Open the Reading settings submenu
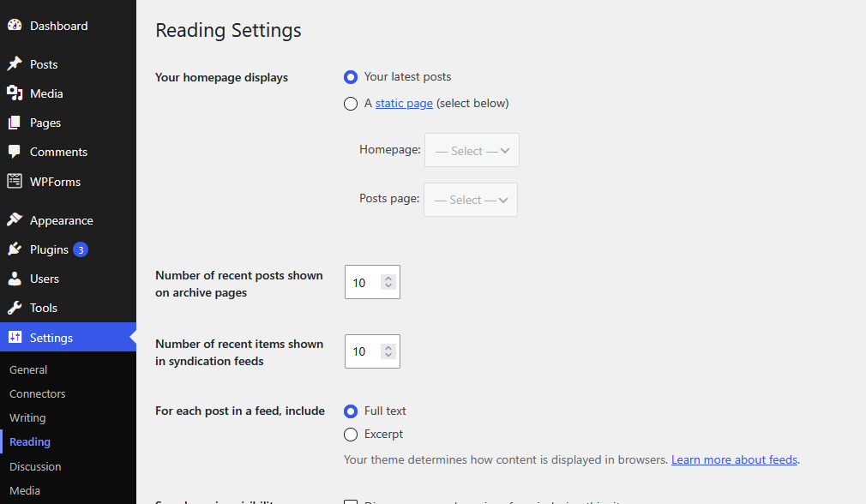 (x=30, y=441)
